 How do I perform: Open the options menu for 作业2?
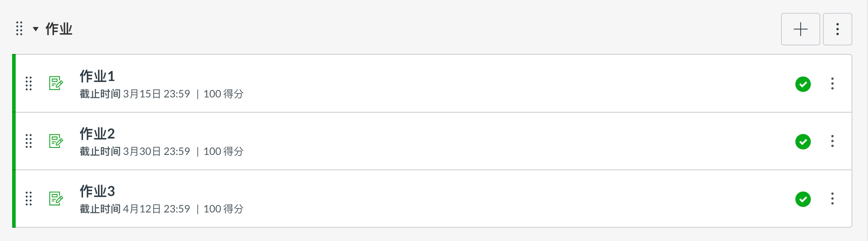pyautogui.click(x=832, y=141)
